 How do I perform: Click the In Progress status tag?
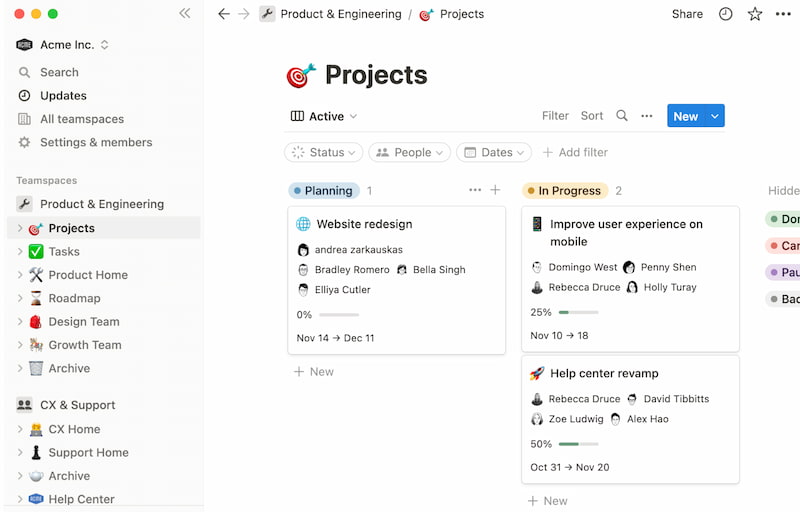(x=565, y=191)
